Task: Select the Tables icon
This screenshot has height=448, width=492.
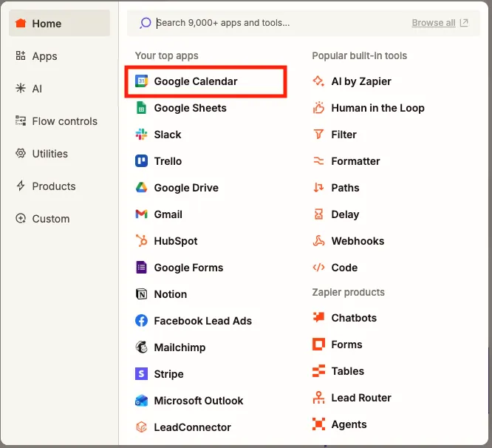Action: 318,371
